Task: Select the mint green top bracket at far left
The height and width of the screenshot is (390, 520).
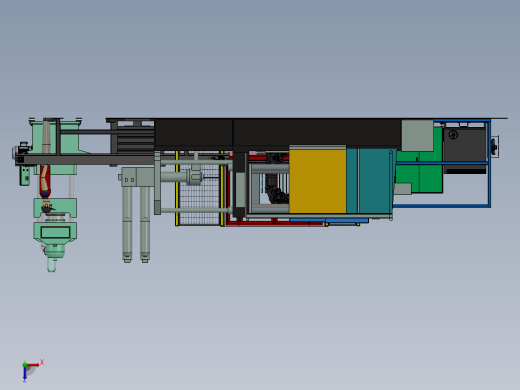Action: [x=56, y=137]
